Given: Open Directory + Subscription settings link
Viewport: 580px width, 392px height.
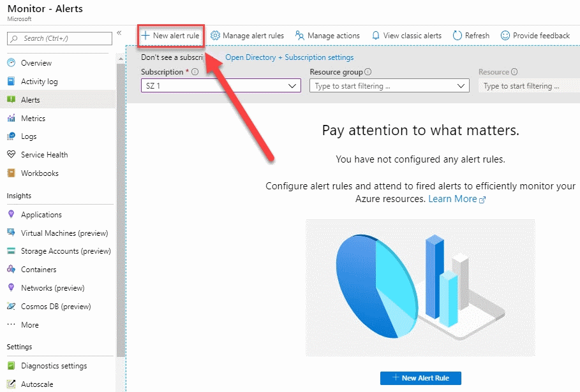Looking at the screenshot, I should [x=289, y=57].
